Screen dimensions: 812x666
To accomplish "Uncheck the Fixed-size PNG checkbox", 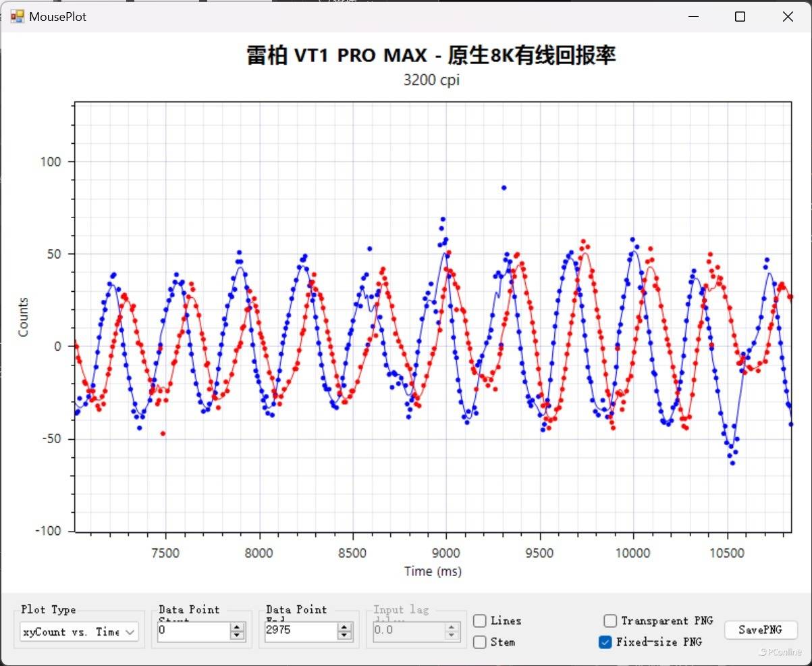I will click(x=605, y=642).
